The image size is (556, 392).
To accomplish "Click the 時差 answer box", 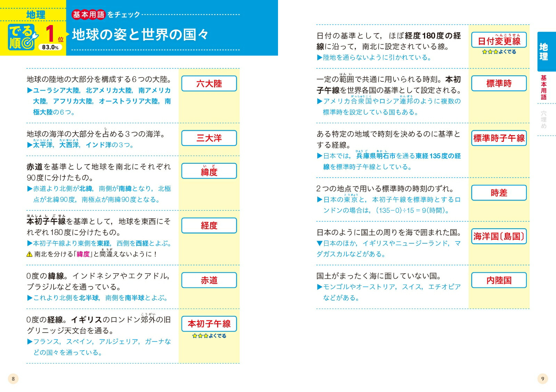I will (x=499, y=193).
